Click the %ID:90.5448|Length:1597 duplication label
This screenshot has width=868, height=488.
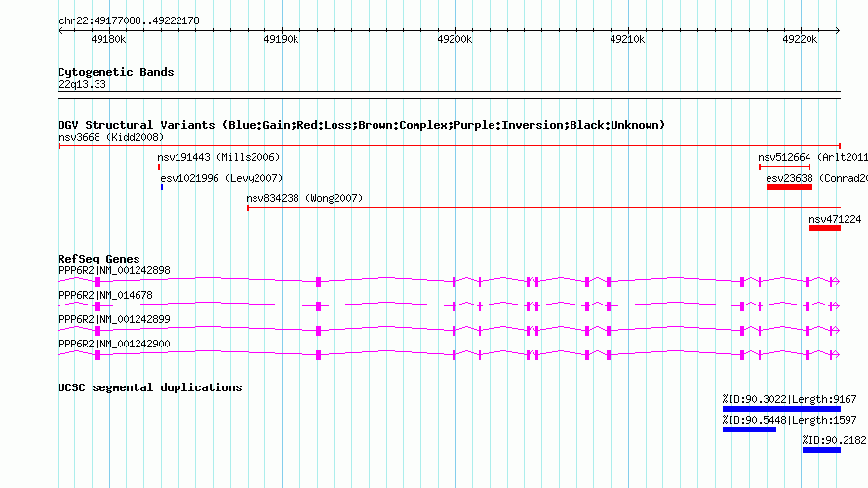(x=789, y=420)
